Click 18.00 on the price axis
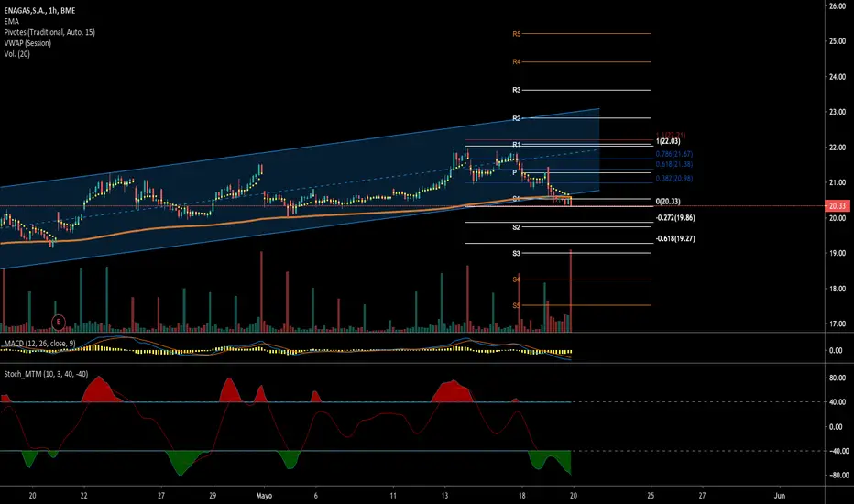The image size is (854, 504). coord(838,289)
